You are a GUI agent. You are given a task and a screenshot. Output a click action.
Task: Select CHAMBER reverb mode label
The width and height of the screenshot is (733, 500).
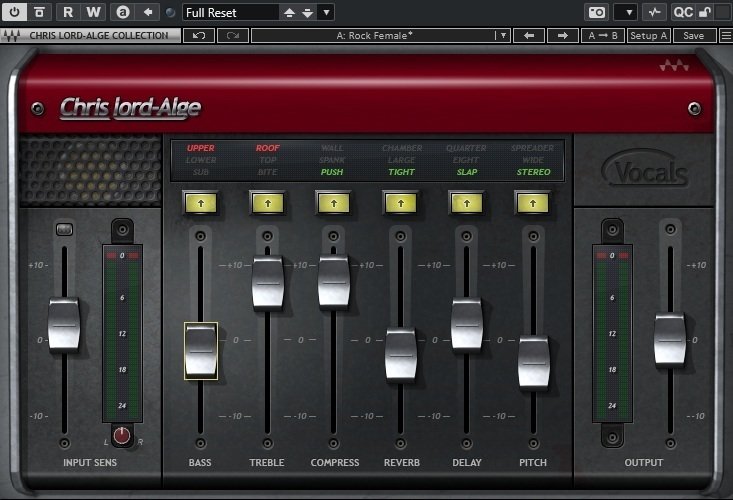pos(402,148)
